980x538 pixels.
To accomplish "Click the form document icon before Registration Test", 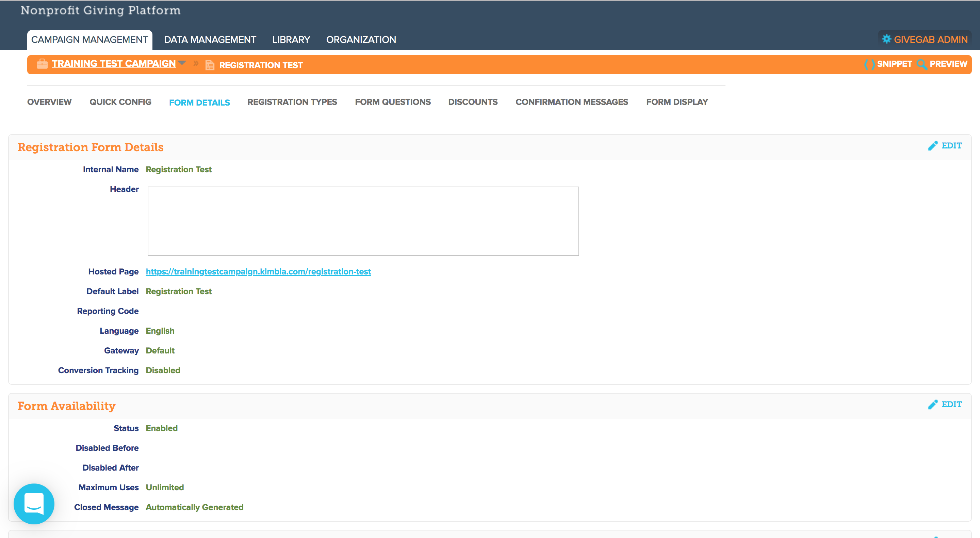I will (x=210, y=65).
